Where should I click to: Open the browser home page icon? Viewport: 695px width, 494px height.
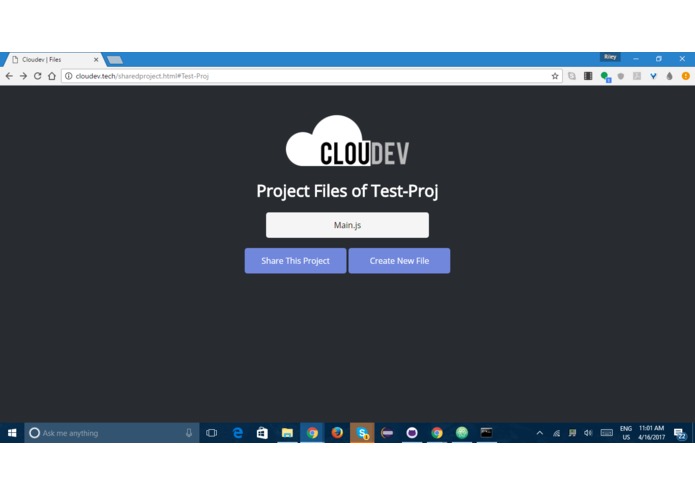pos(52,76)
